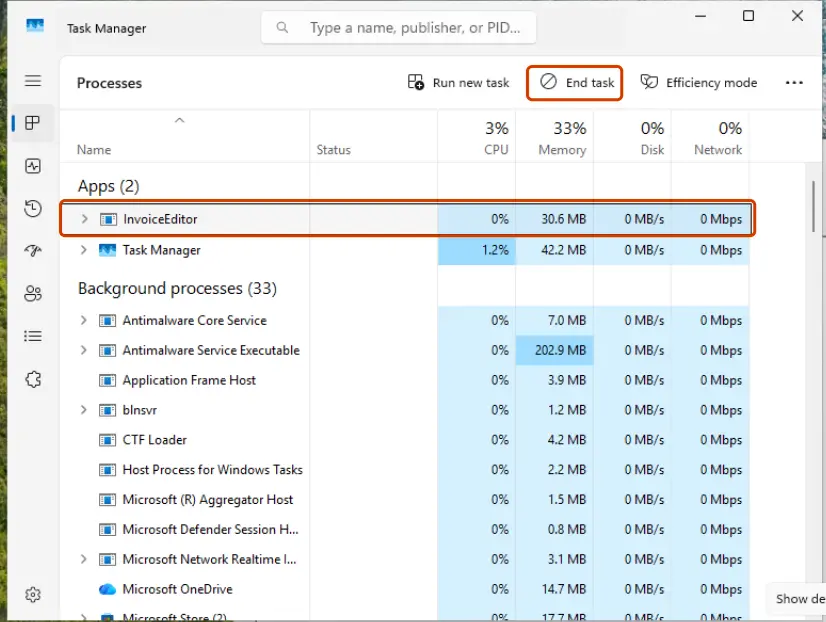Click the blnsvr process icon
Image resolution: width=826 pixels, height=622 pixels.
click(x=107, y=410)
